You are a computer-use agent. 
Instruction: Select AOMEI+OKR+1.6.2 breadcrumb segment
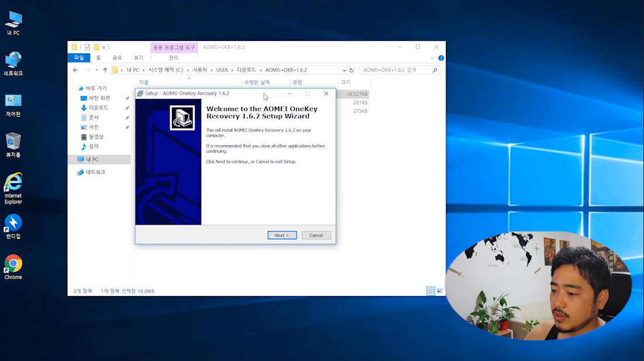286,70
